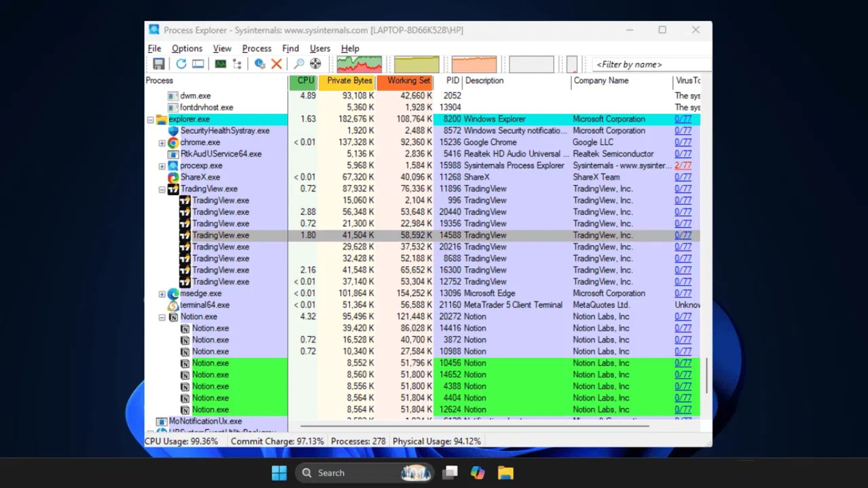Open the Options menu
Screen dimensions: 868x488
click(x=187, y=48)
